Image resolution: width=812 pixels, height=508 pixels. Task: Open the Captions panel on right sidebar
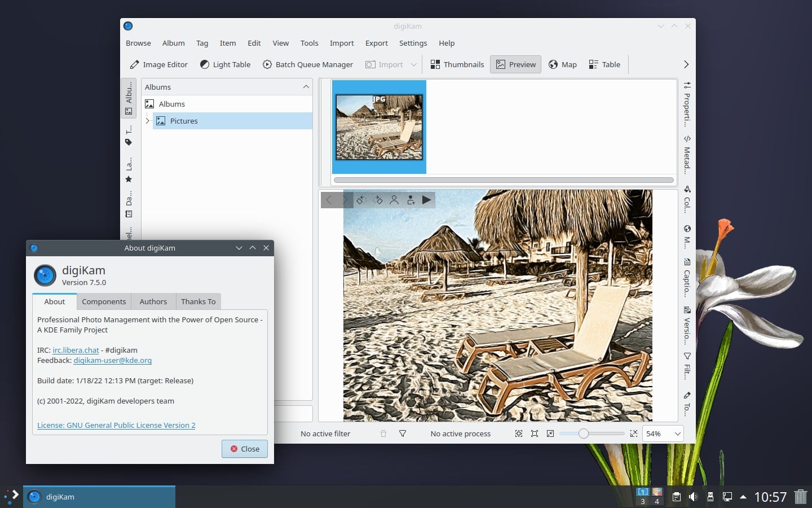pos(686,277)
